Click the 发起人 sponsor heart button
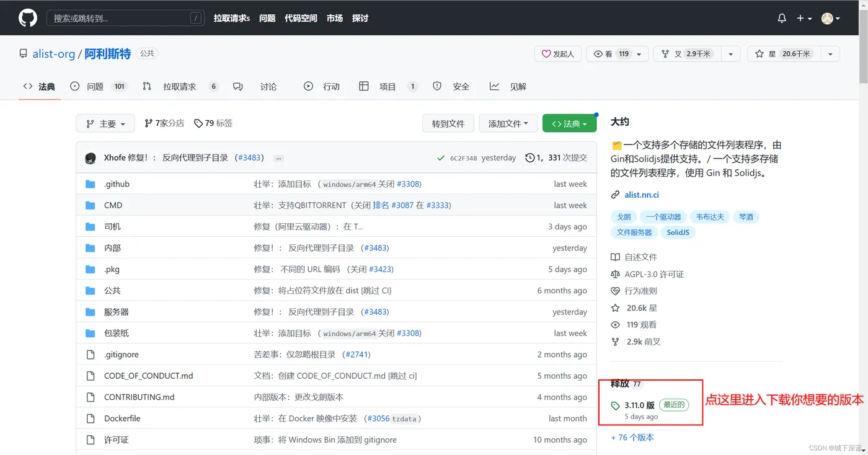The height and width of the screenshot is (455, 868). point(558,54)
